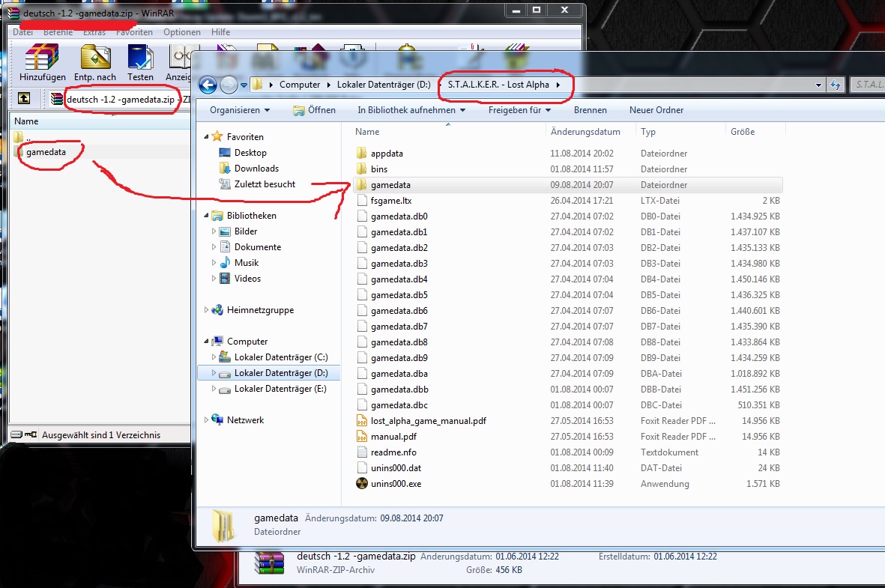Click Öffnen button in Explorer toolbar

315,110
